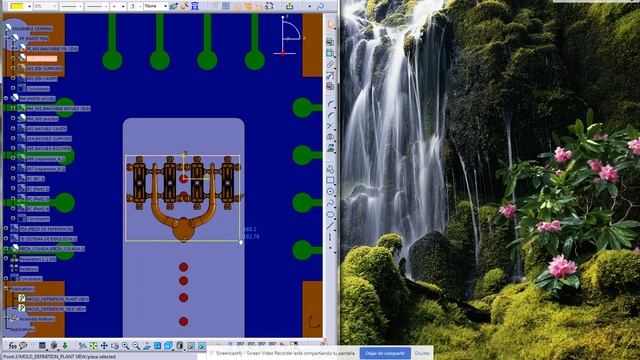The width and height of the screenshot is (640, 360).
Task: Click the Zoom Out magnifier icon
Action: [136, 346]
